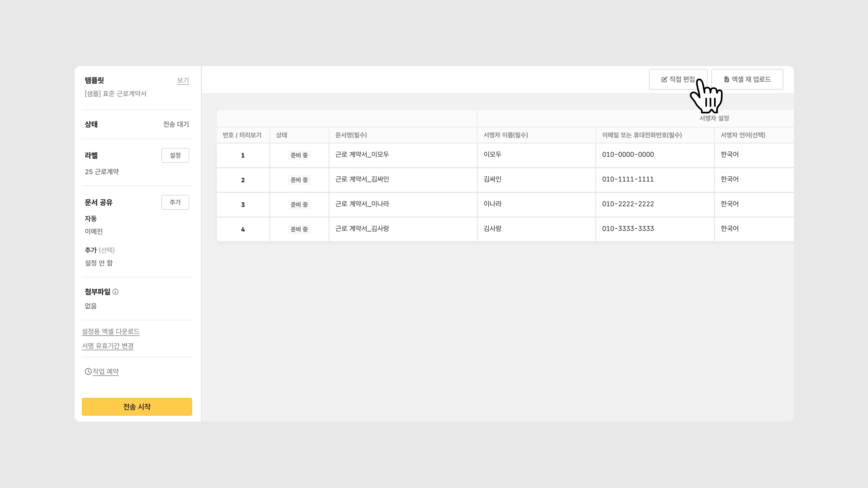868x488 pixels.
Task: Select signer name 이나라 cell
Action: pyautogui.click(x=492, y=204)
